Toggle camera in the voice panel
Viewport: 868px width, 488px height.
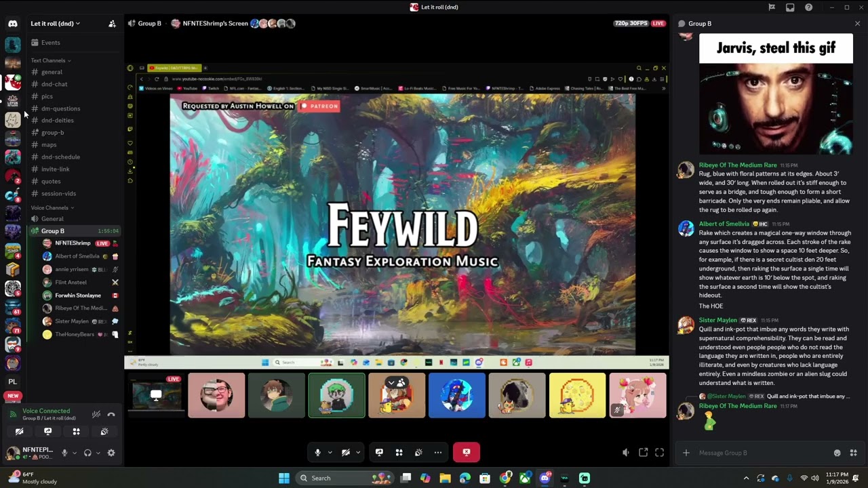[19, 432]
